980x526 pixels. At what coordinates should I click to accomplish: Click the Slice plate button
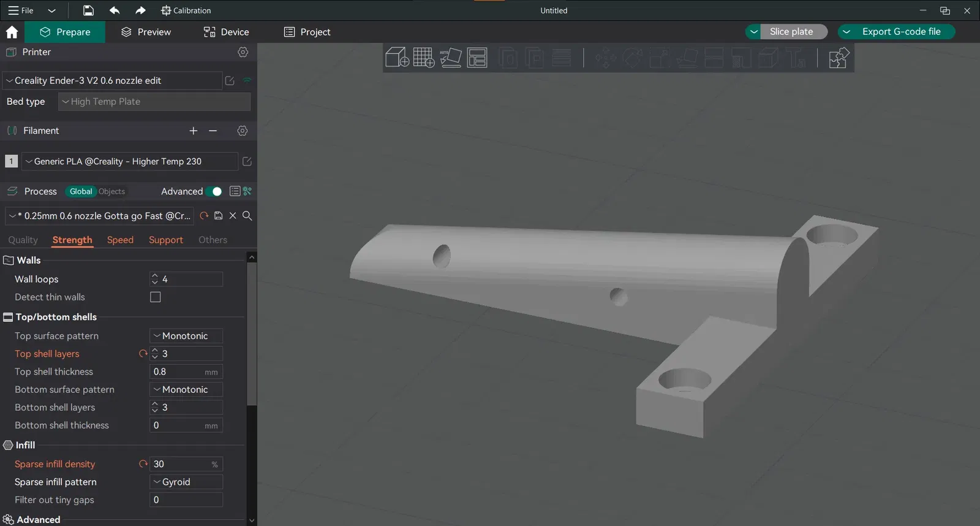pyautogui.click(x=794, y=32)
